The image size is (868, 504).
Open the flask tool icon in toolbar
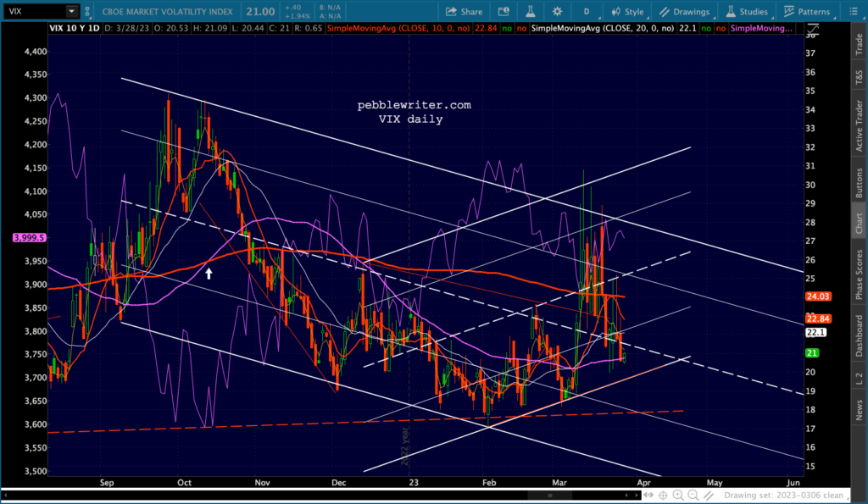pos(531,12)
